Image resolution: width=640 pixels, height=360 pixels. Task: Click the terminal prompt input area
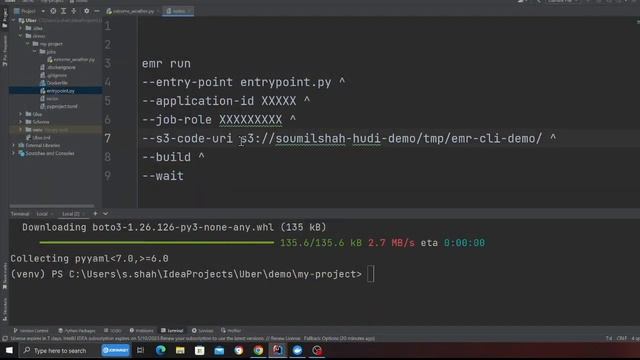pyautogui.click(x=371, y=274)
